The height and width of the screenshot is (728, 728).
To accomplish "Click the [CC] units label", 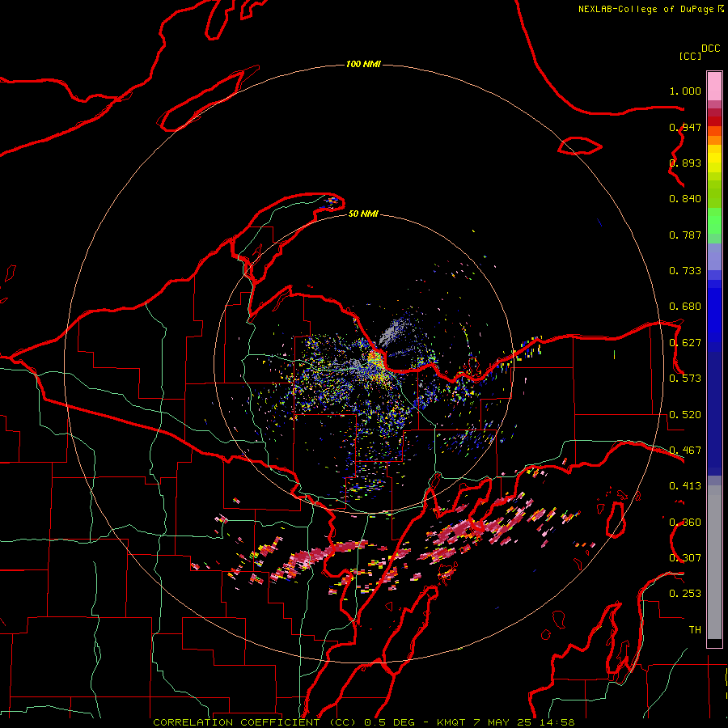I will click(x=690, y=56).
